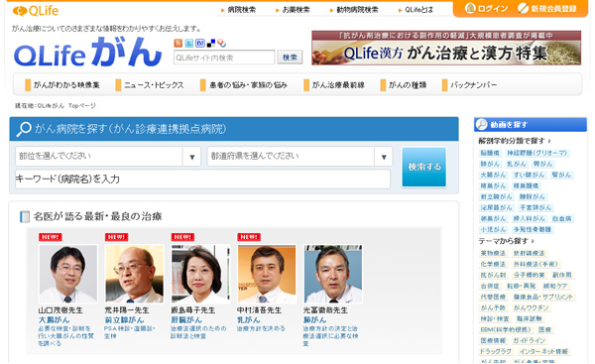The height and width of the screenshot is (364, 595).
Task: Open QLife漢方 がん治療と漢方特集 banner
Action: coord(446,49)
